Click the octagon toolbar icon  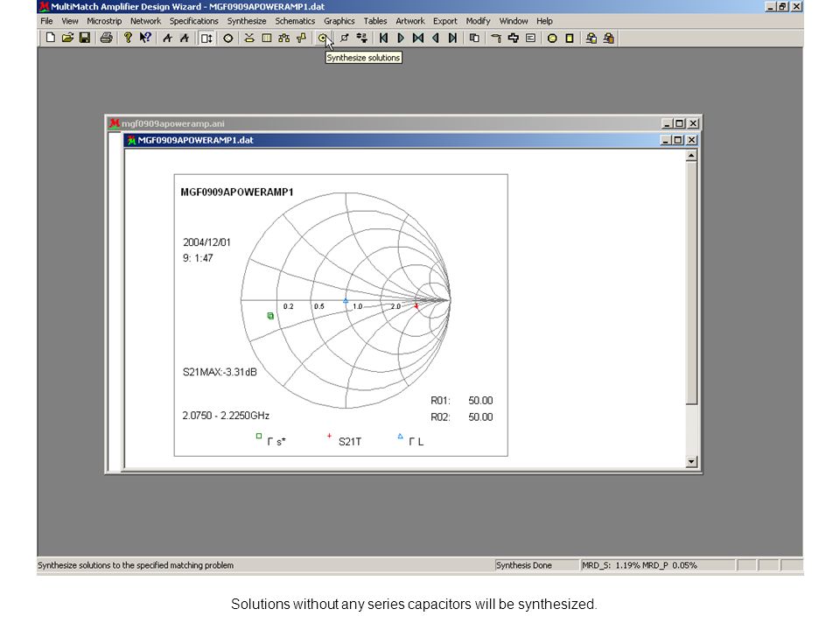[x=228, y=38]
